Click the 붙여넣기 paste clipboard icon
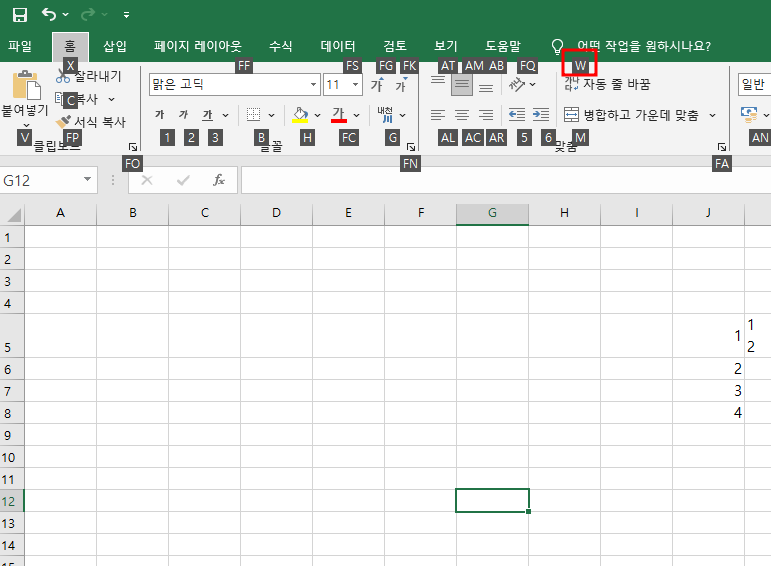The image size is (771, 566). pyautogui.click(x=26, y=85)
